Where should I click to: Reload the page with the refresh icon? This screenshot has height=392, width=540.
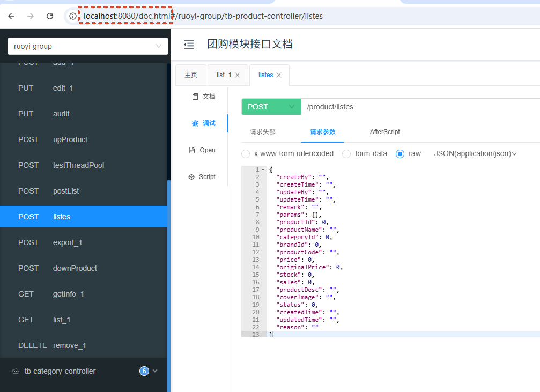pyautogui.click(x=50, y=16)
